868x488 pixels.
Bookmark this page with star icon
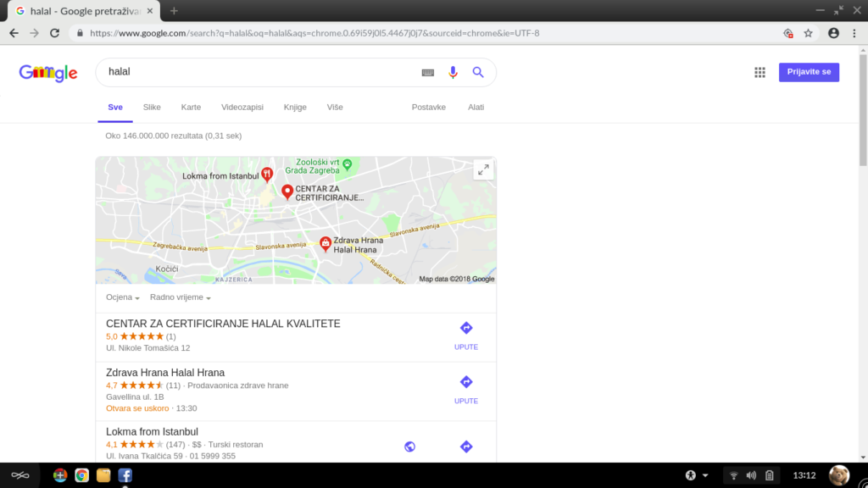[x=808, y=33]
